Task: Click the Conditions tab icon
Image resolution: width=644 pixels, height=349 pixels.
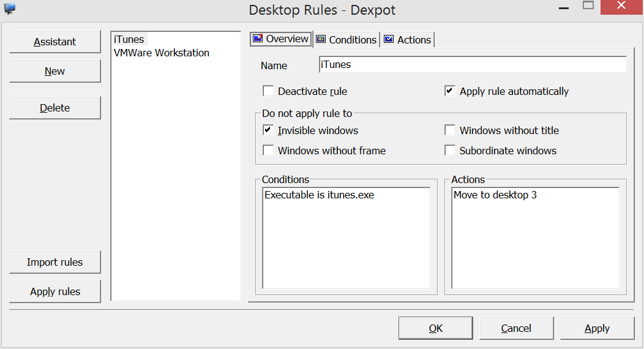Action: click(321, 39)
